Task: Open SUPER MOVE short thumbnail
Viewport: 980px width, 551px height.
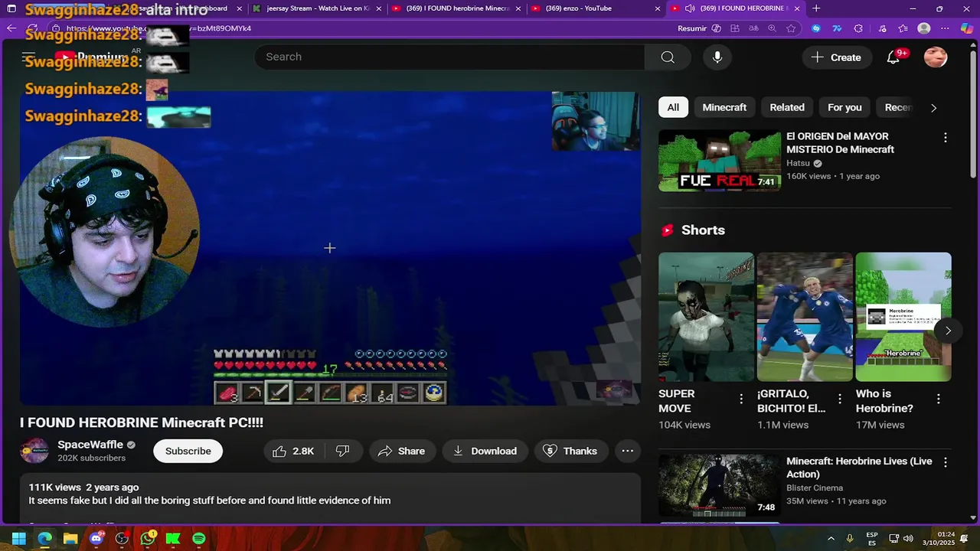Action: (x=706, y=317)
